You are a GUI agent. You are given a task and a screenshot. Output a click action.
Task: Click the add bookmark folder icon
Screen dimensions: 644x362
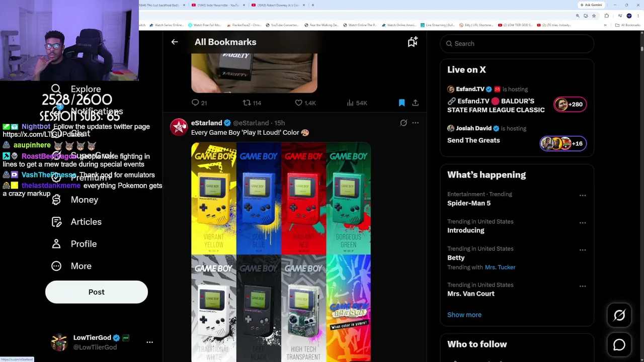413,42
